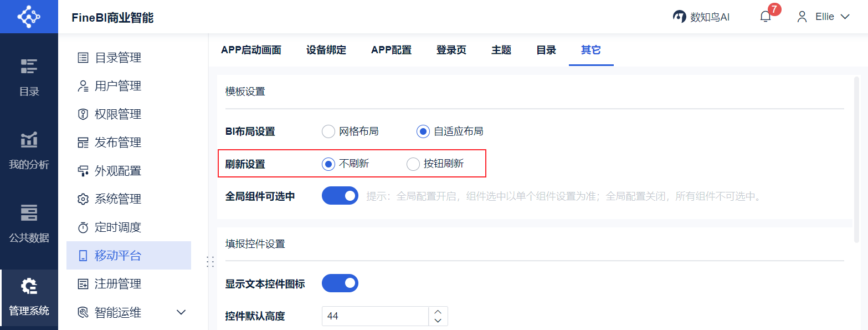Open 系统管理 gear menu item
This screenshot has width=868, height=330.
[117, 199]
